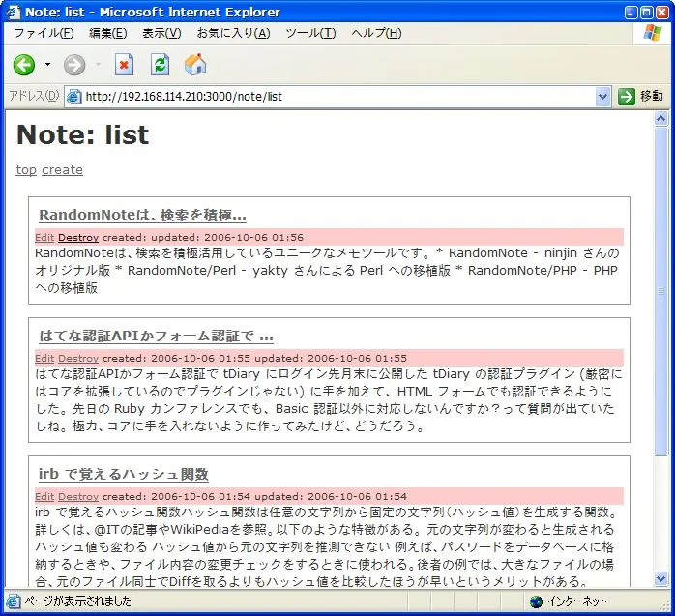The height and width of the screenshot is (616, 675).
Task: Open the note irb で覚えるハッシュ関数
Action: (124, 474)
